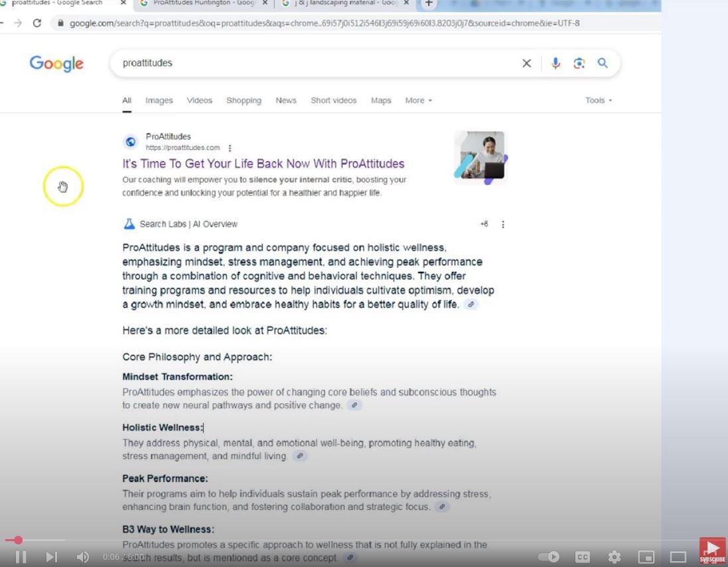Click the 'Search Labs | AI Overview' label

coord(188,224)
